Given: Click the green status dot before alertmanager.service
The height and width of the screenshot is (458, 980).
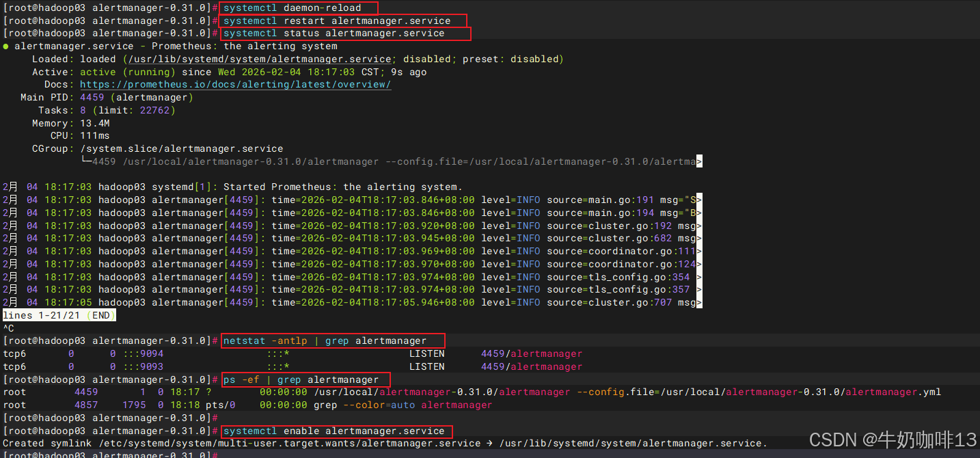Looking at the screenshot, I should 6,46.
